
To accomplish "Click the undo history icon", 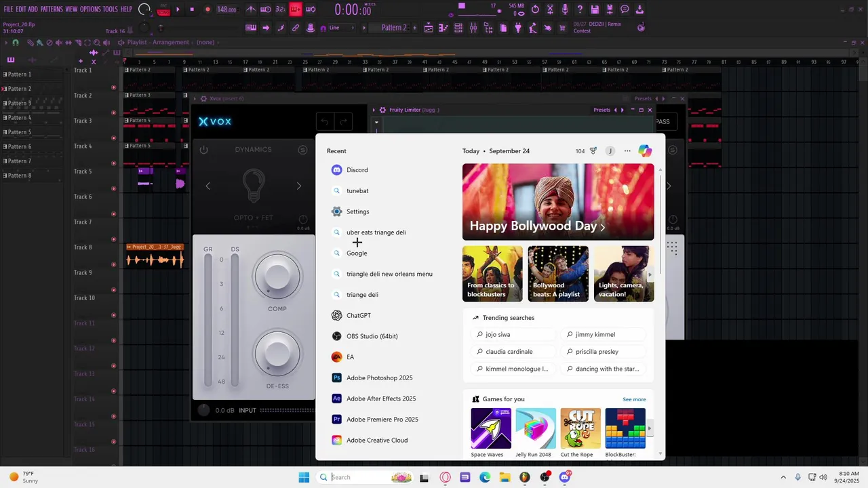I will [x=535, y=9].
